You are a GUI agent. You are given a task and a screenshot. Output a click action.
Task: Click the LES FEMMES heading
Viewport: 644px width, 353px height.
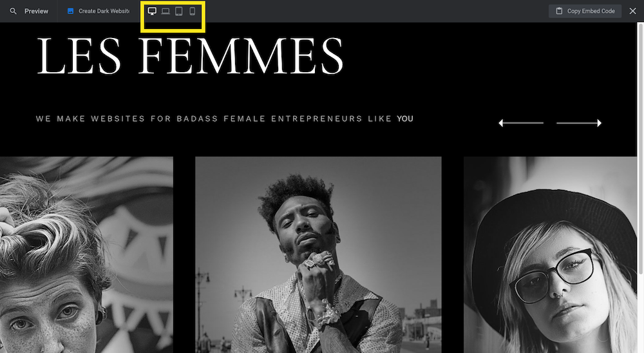pyautogui.click(x=190, y=56)
